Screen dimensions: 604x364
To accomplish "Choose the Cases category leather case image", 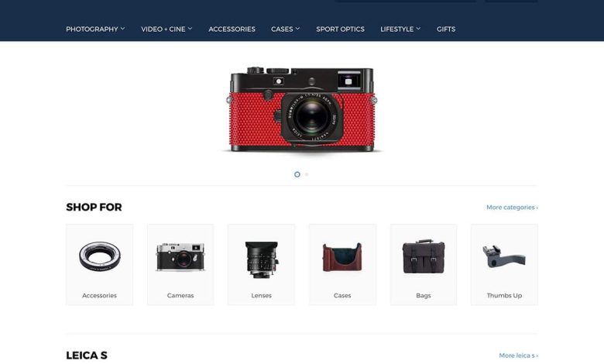I will pyautogui.click(x=342, y=257).
